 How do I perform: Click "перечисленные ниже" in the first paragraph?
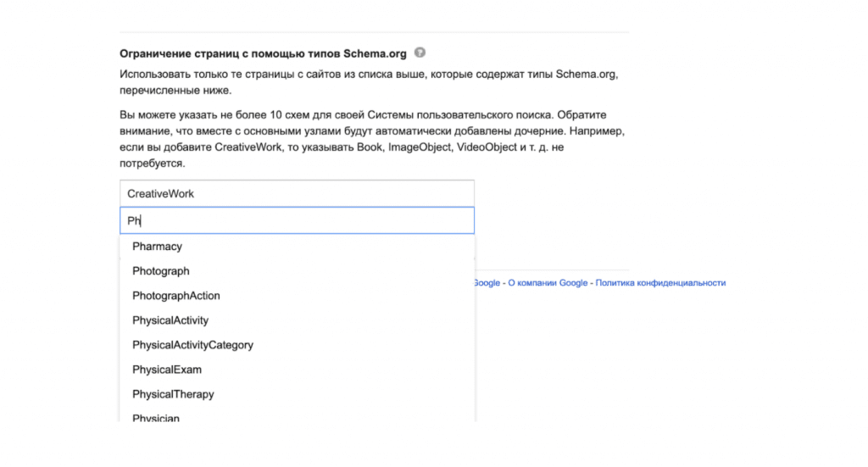174,91
